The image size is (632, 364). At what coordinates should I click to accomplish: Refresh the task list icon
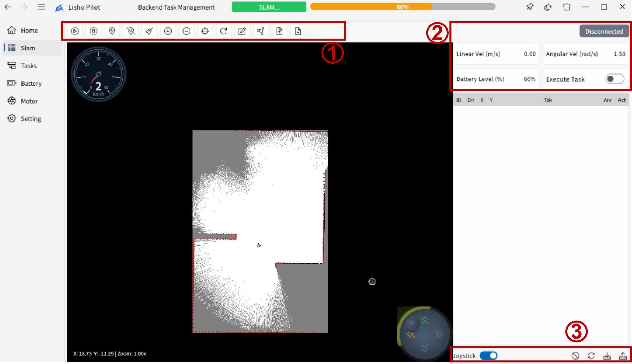click(x=591, y=355)
